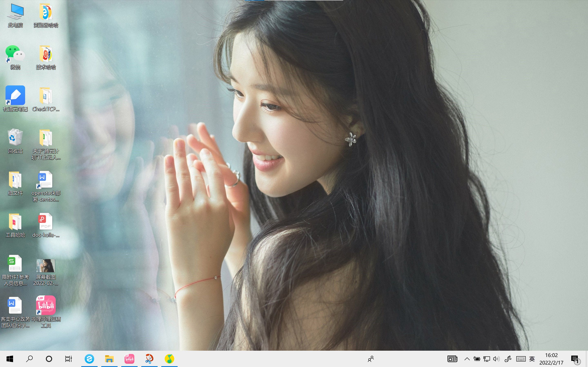Open the 技术哈哈 folder
This screenshot has width=588, height=367.
pos(46,54)
